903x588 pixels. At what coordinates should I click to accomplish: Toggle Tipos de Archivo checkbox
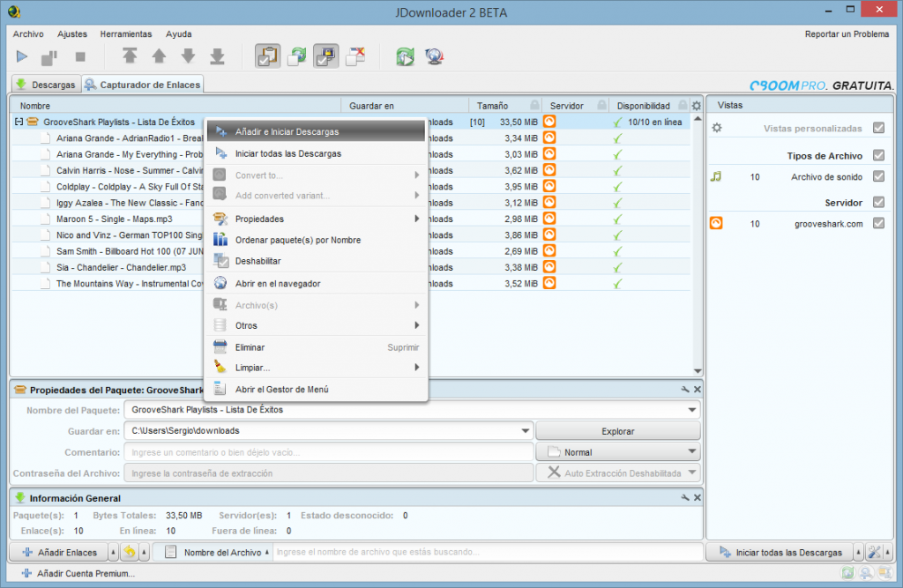879,155
